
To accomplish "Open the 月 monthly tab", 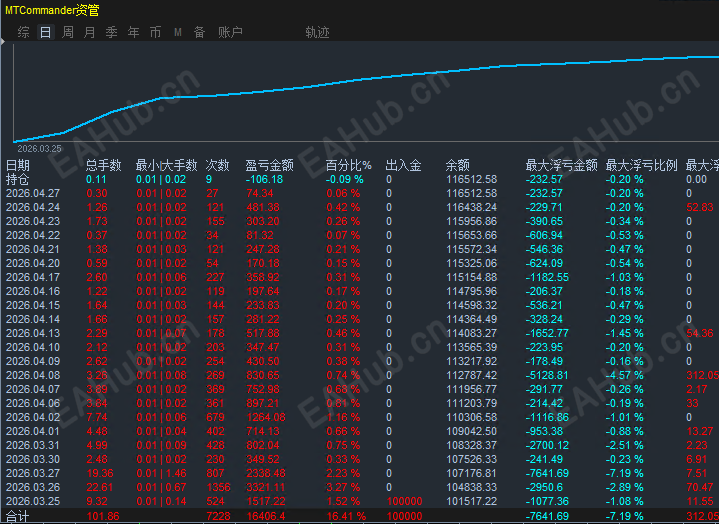I will pos(89,32).
